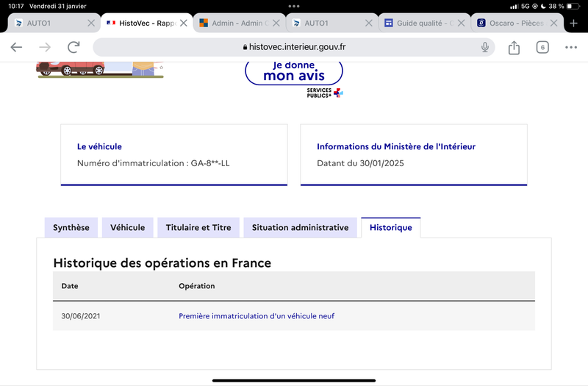Open the browser three-dots menu
Viewport: 588px width, 386px height.
pos(571,47)
